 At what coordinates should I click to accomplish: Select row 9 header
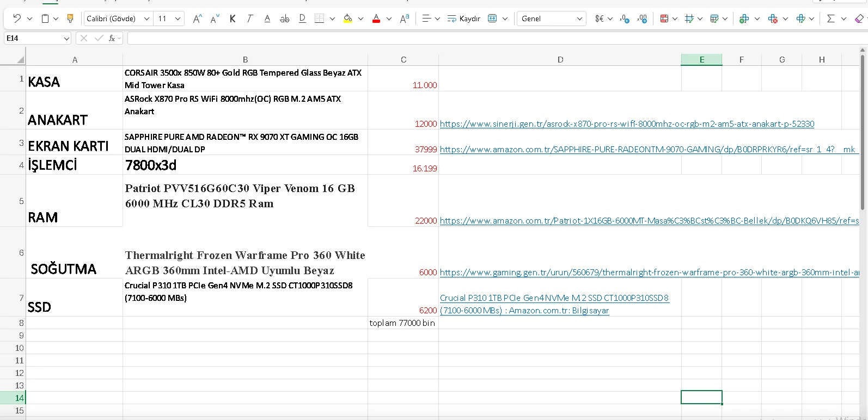(13, 336)
